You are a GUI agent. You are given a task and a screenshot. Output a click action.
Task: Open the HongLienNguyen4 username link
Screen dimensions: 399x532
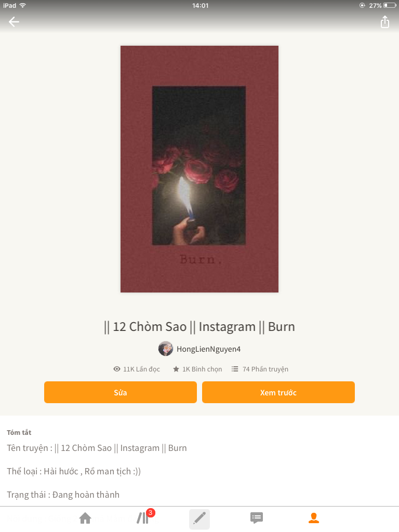(209, 349)
